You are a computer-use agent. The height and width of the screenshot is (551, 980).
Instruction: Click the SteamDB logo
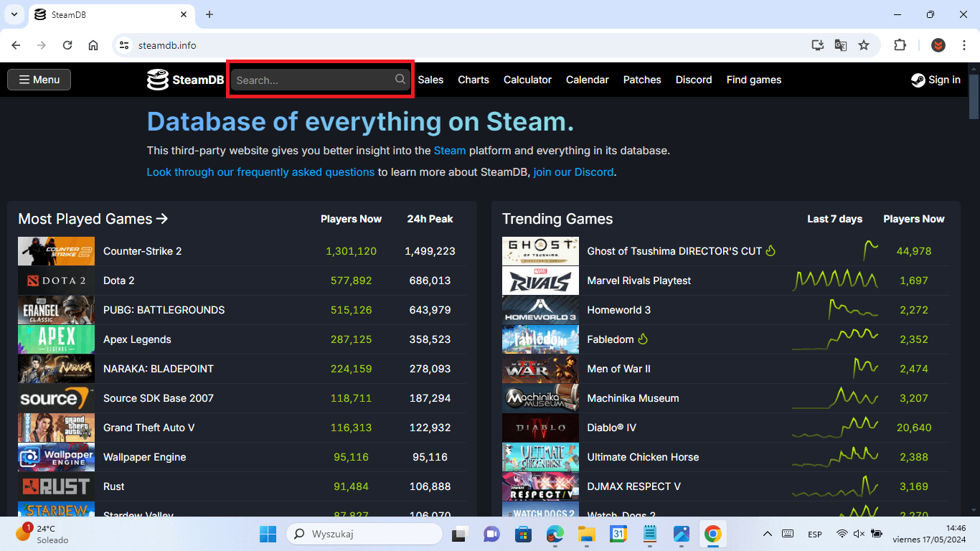coord(185,80)
